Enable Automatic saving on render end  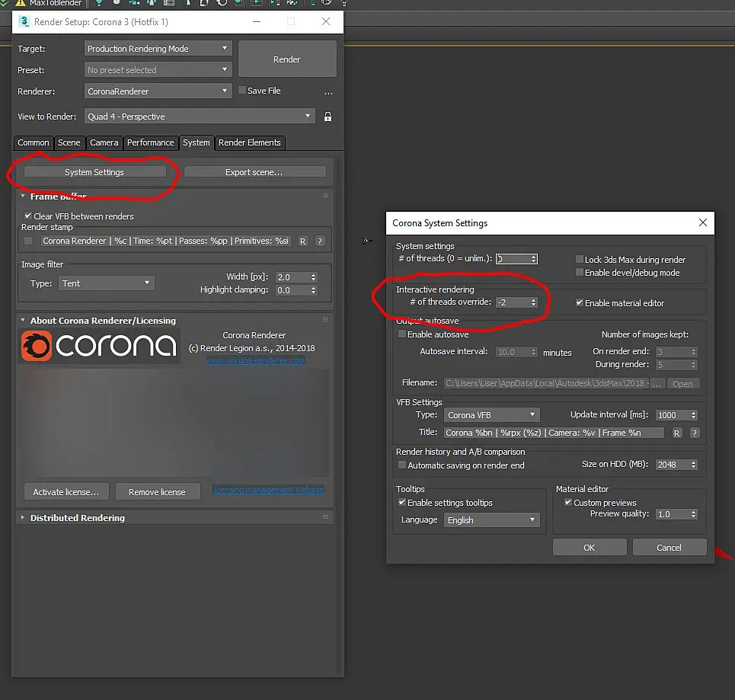click(401, 465)
